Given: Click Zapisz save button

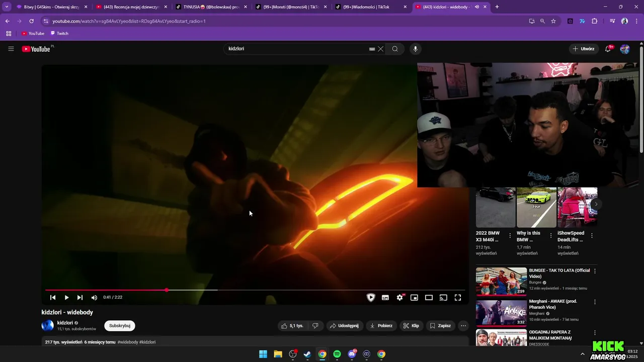Looking at the screenshot, I should click(x=440, y=326).
